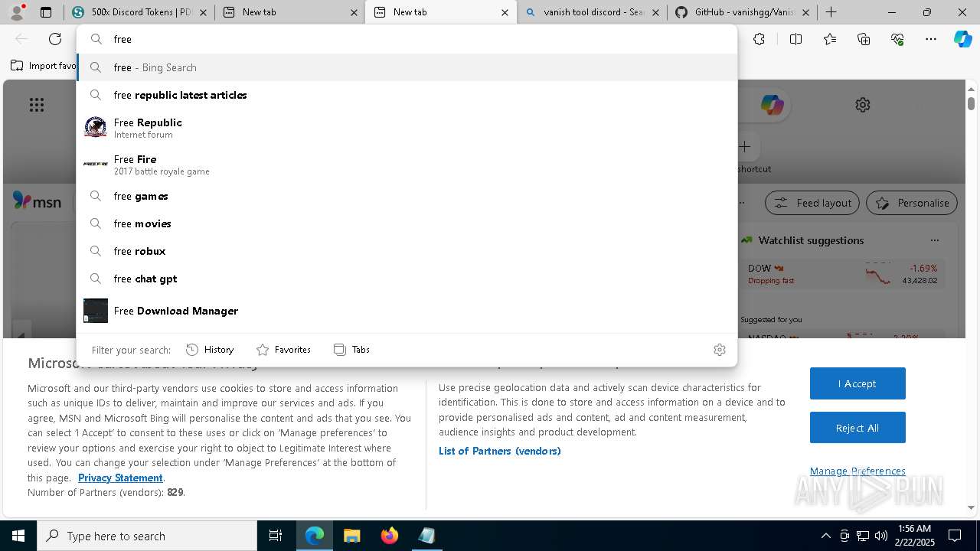Image resolution: width=980 pixels, height=551 pixels.
Task: Click the MSN logo
Action: click(x=37, y=201)
